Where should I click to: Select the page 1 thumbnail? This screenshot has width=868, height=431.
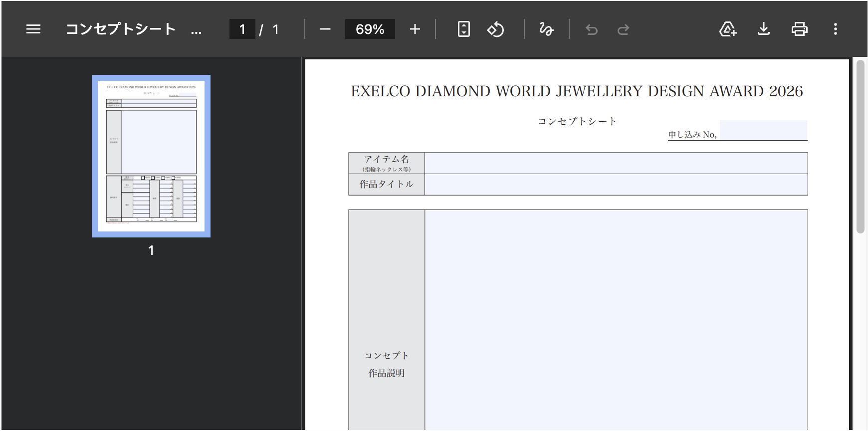[151, 156]
